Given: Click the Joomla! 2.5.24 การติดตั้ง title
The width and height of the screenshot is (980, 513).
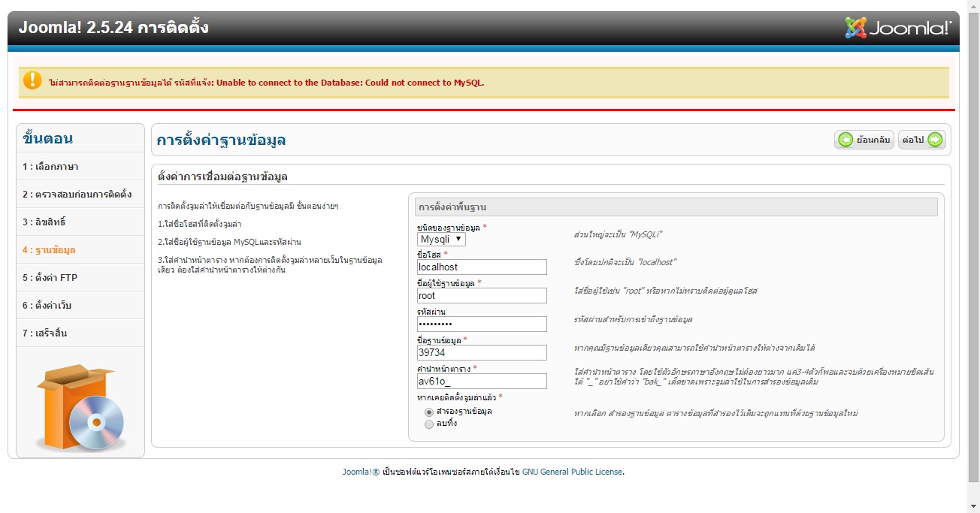Looking at the screenshot, I should point(113,28).
